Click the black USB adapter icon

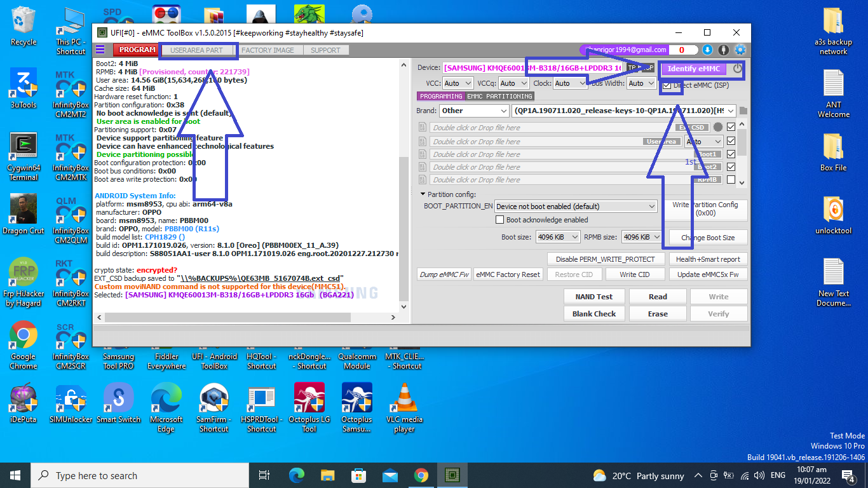coord(723,50)
